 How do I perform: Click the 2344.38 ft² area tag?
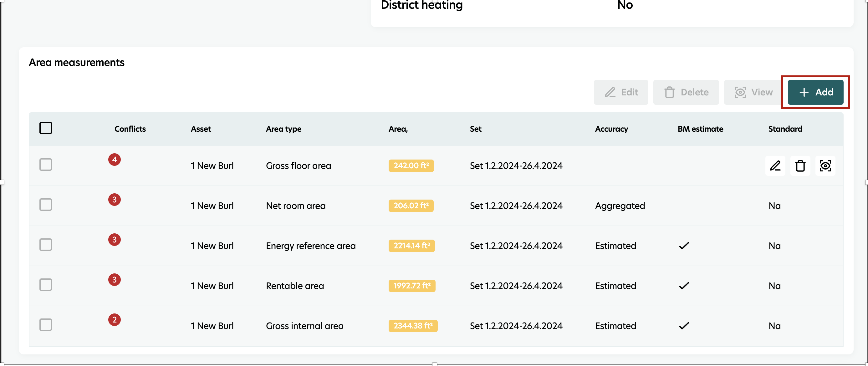[x=413, y=326]
